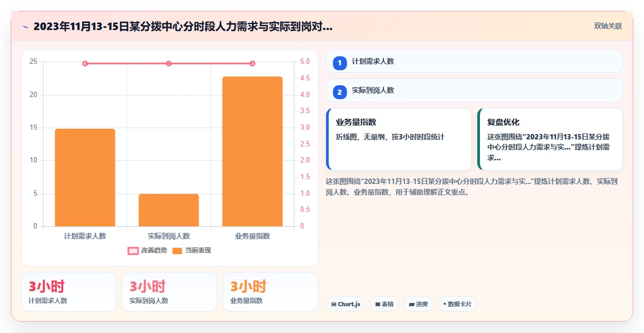Click the orange bar for 业务量指数
Image resolution: width=644 pixels, height=333 pixels.
[x=252, y=151]
